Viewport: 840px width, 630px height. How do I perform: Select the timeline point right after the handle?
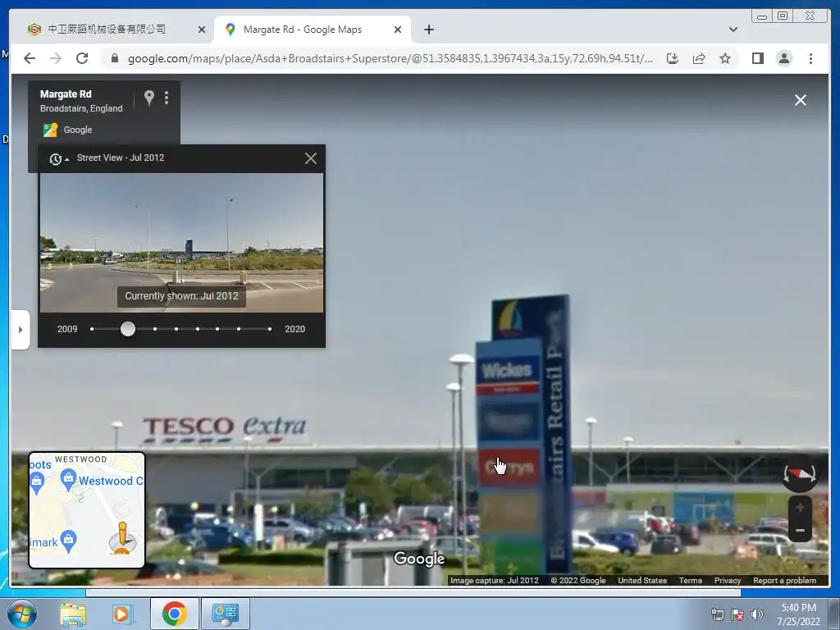pyautogui.click(x=155, y=329)
